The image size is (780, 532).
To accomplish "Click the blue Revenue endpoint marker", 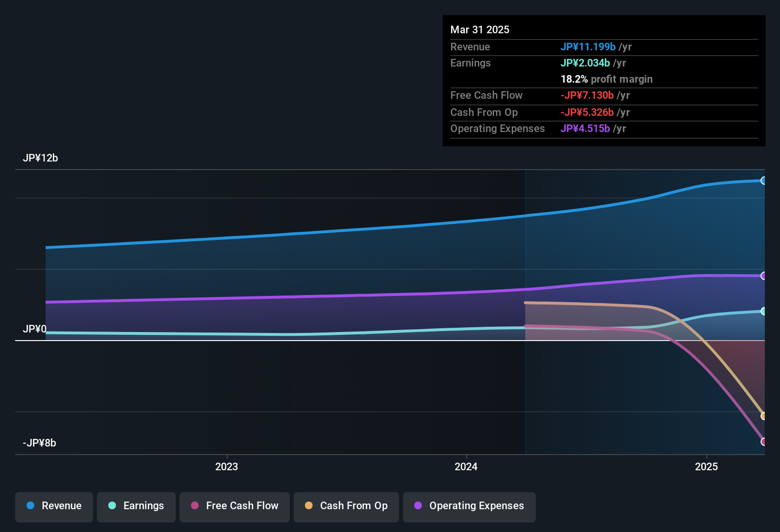I will coord(763,180).
